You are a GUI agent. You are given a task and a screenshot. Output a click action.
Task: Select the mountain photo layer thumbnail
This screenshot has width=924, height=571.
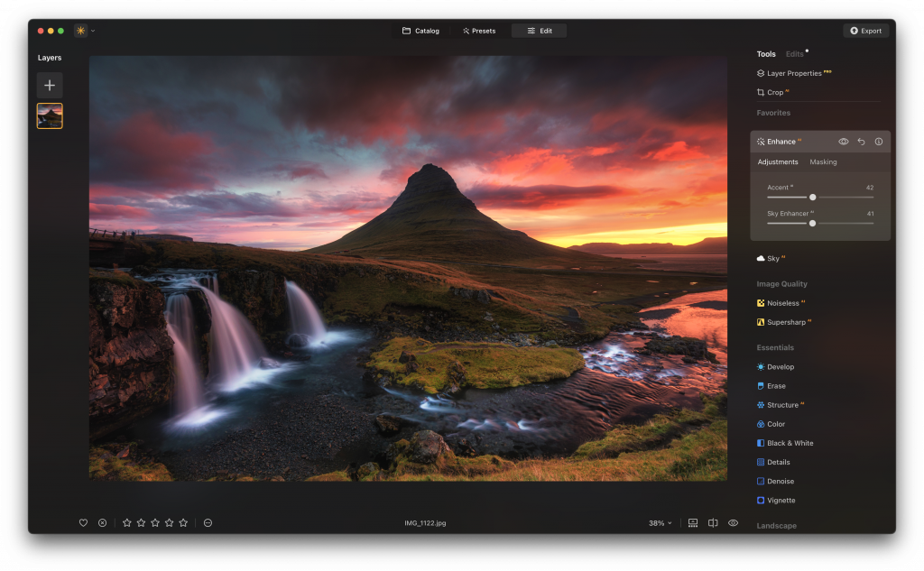[x=50, y=116]
